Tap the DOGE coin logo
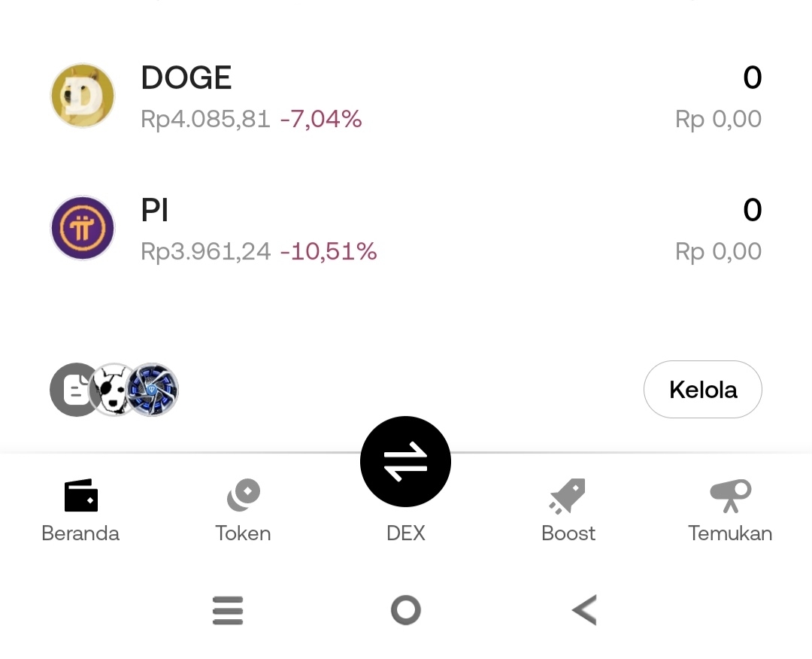The height and width of the screenshot is (659, 812). point(82,96)
